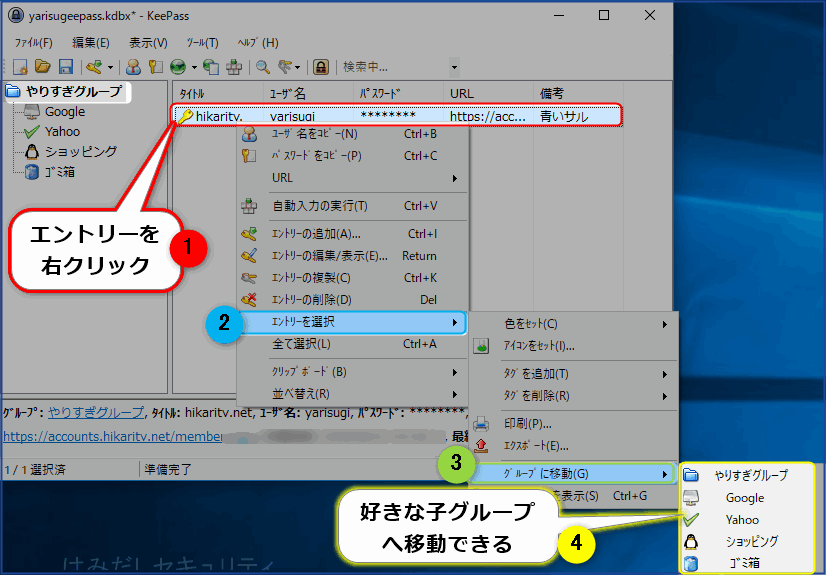Choose パスワードをコピー(P) in context menu
826x575 pixels.
tap(352, 156)
